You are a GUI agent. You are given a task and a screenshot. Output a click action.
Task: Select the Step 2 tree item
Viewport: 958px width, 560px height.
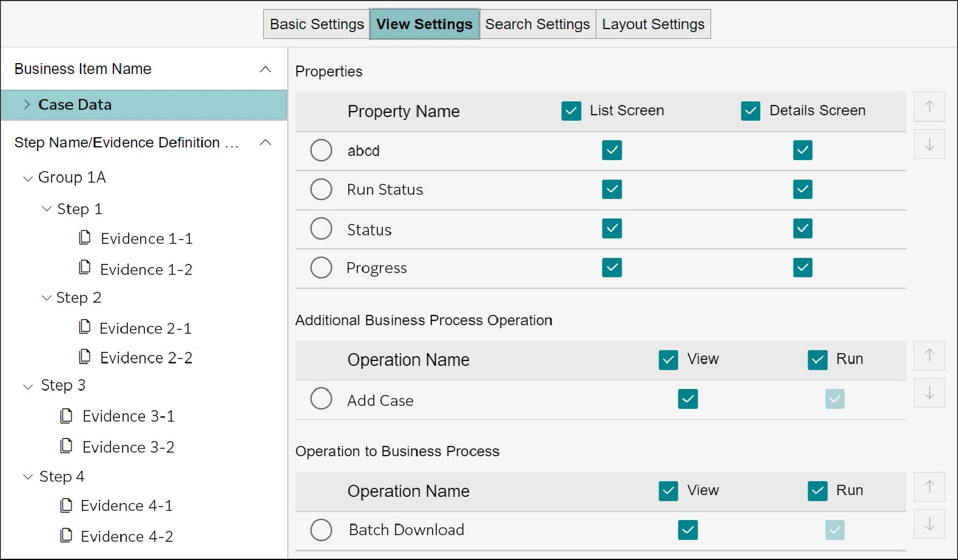(79, 298)
